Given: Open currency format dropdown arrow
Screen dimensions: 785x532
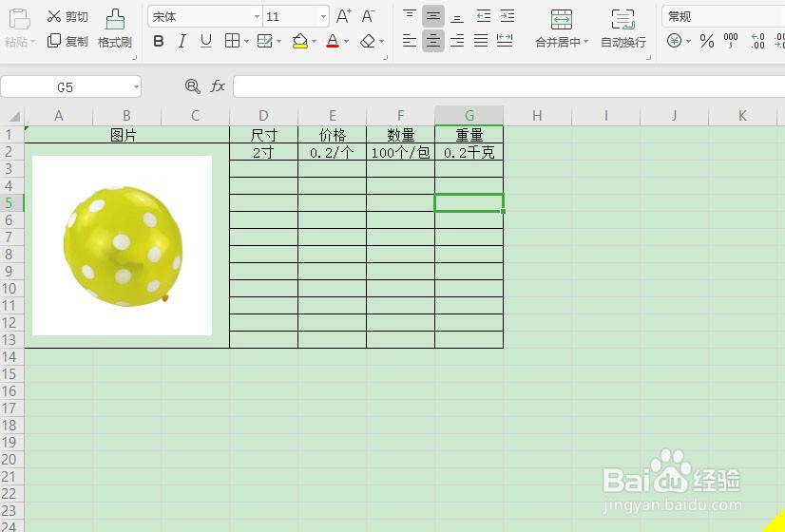Looking at the screenshot, I should coord(688,42).
